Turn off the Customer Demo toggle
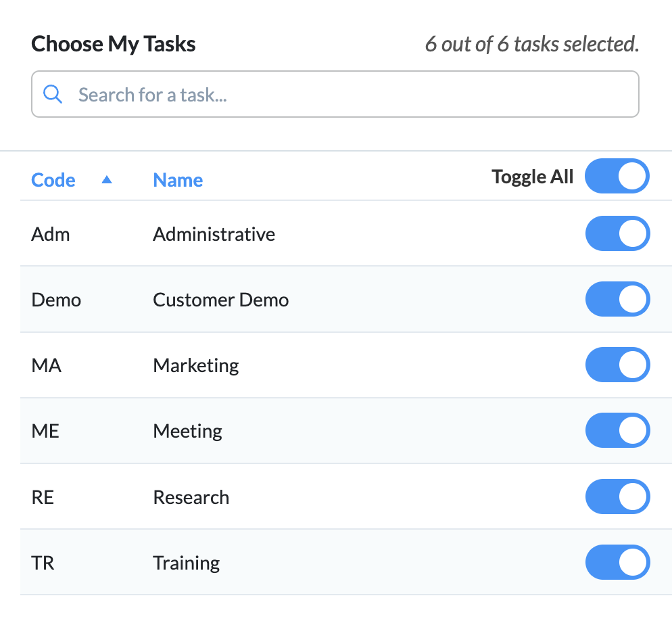 coord(617,300)
